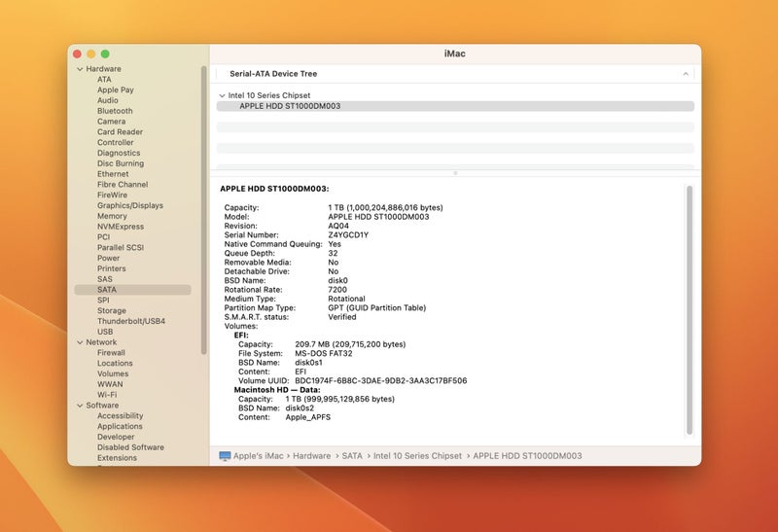This screenshot has width=778, height=532.
Task: Open Ethernet hardware information
Action: [113, 174]
